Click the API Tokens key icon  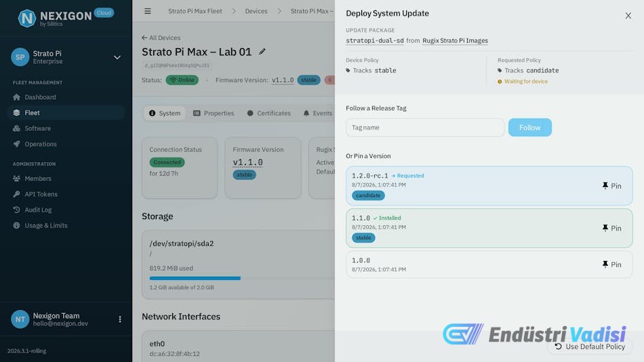[x=16, y=194]
